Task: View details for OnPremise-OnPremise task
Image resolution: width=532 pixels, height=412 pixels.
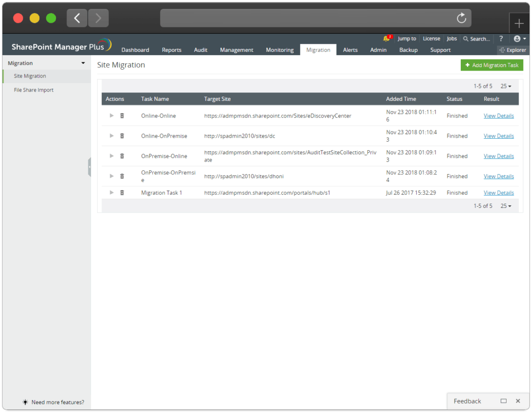Action: [499, 176]
